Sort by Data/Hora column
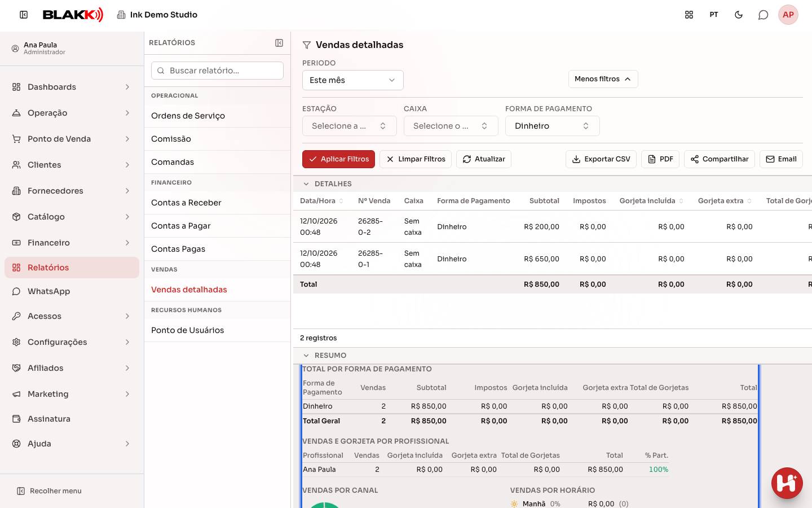The width and height of the screenshot is (812, 508). 321,201
